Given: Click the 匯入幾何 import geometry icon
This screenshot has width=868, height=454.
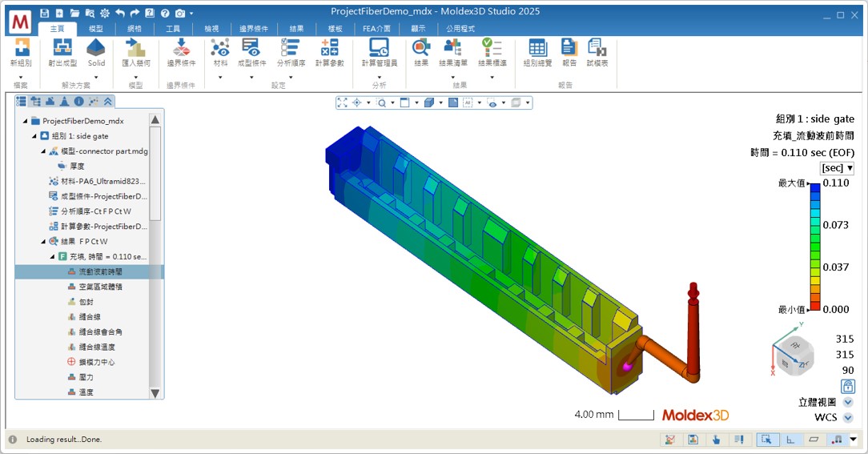Looking at the screenshot, I should point(135,53).
